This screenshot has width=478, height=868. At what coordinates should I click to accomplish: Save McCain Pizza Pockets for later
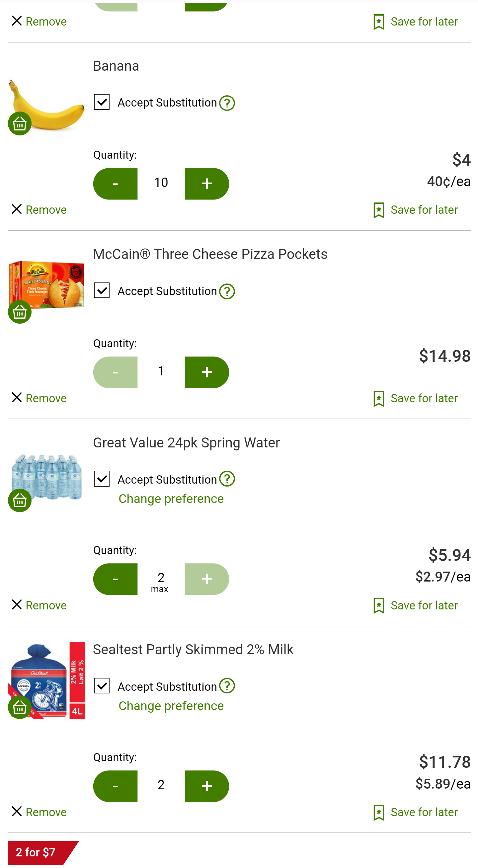coord(415,398)
